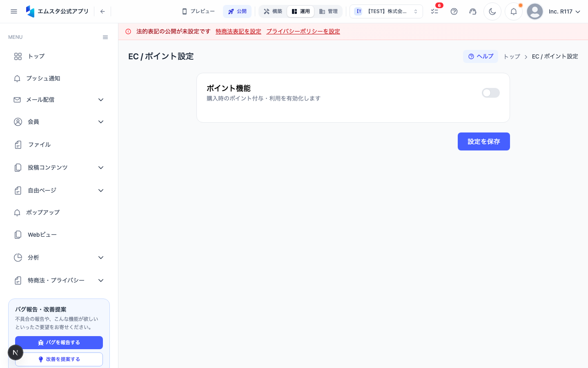Screen dimensions: 588x368
Task: Go to トップ in the breadcrumb
Action: pos(512,56)
